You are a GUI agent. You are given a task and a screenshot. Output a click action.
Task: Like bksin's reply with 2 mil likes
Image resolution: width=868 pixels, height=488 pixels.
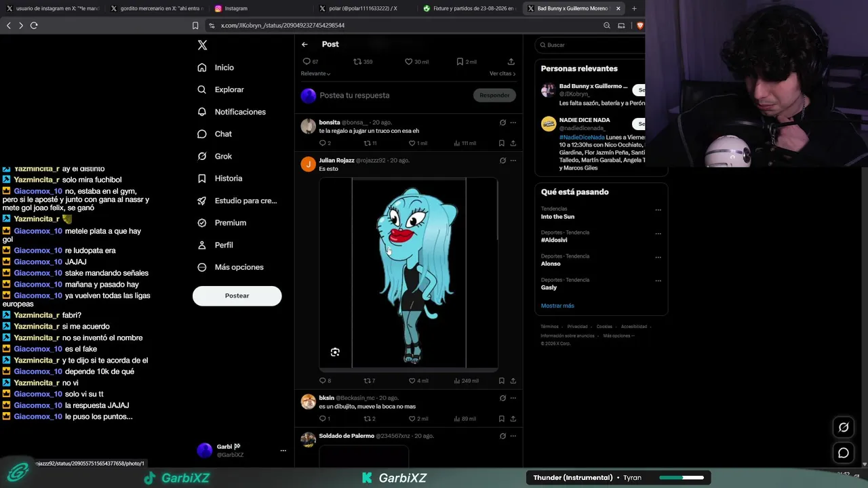[418, 418]
